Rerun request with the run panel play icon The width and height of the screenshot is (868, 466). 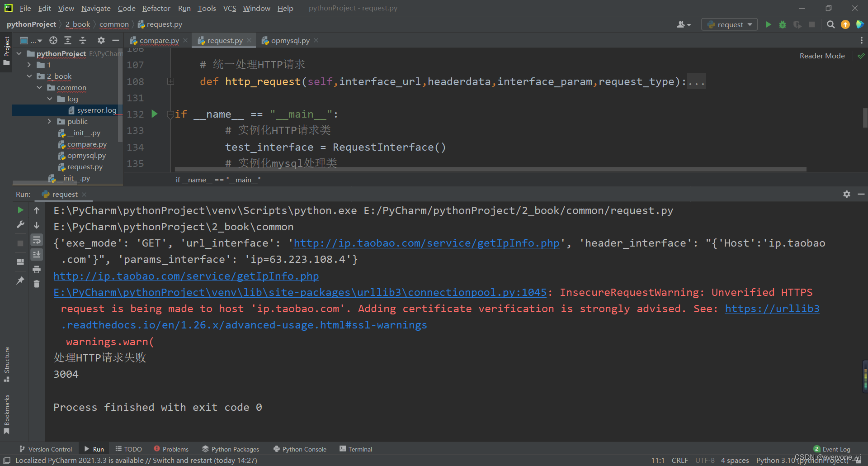pos(20,210)
